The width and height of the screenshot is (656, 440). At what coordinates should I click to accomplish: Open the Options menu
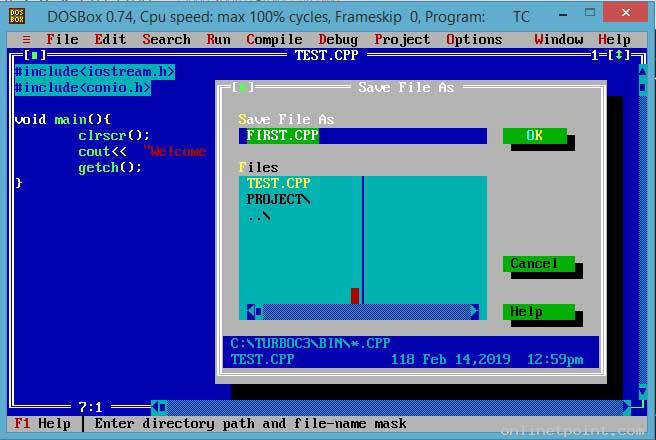[x=474, y=39]
